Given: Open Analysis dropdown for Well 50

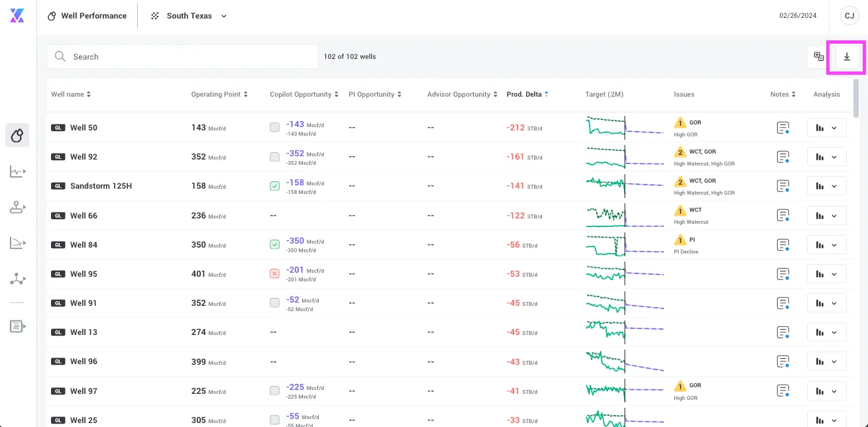Looking at the screenshot, I should tap(827, 128).
